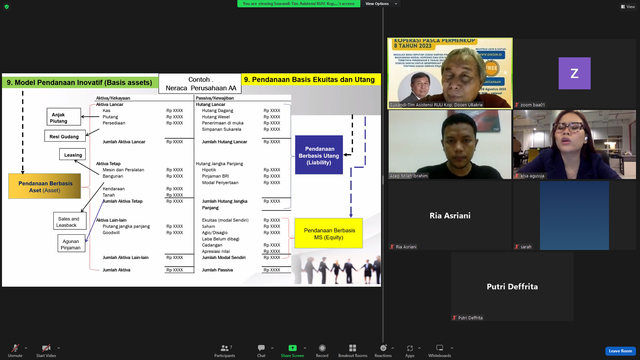Open the Apps panel
The width and height of the screenshot is (640, 360).
[x=410, y=350]
